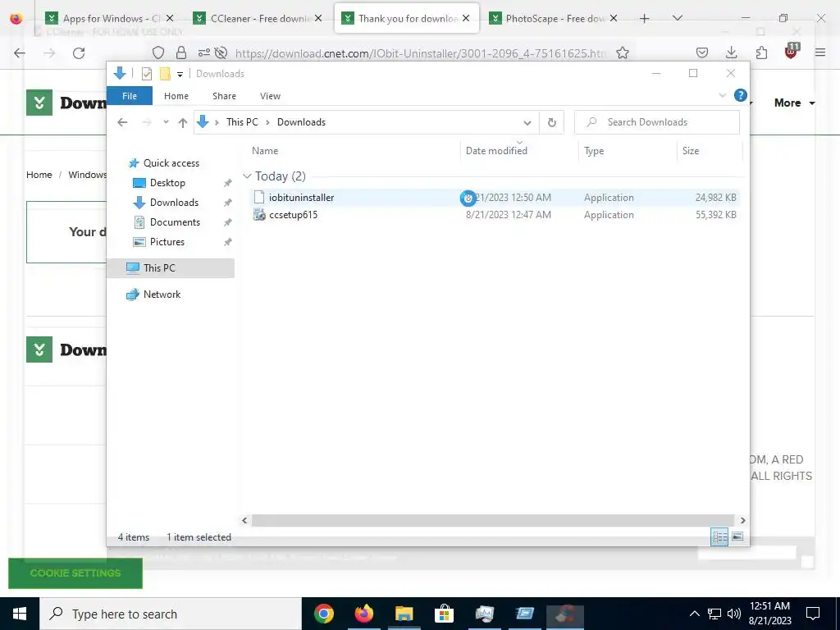
Task: Select Quick access in navigation pane
Action: pyautogui.click(x=171, y=163)
